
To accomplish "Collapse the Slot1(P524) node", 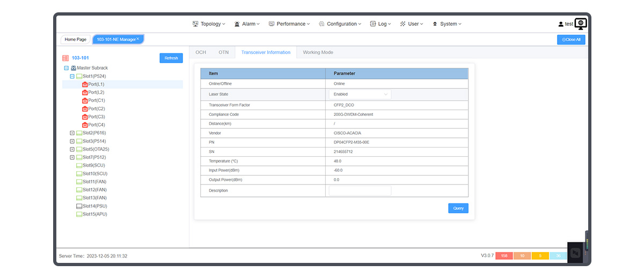I will (72, 76).
